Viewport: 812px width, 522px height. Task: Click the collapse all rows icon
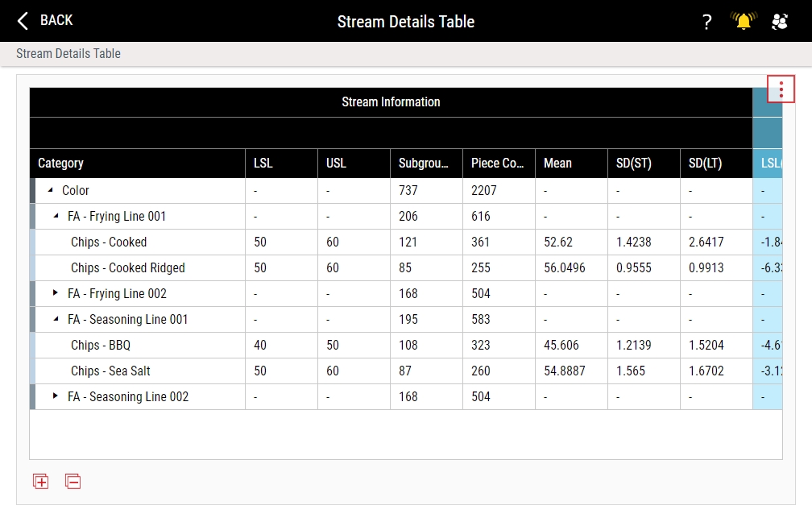pos(72,481)
